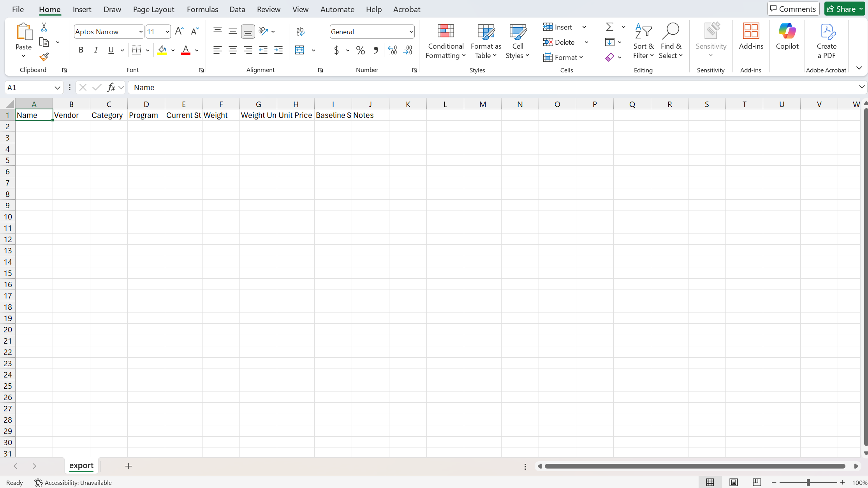Expand the formula bar
Viewport: 868px width, 488px height.
point(861,87)
